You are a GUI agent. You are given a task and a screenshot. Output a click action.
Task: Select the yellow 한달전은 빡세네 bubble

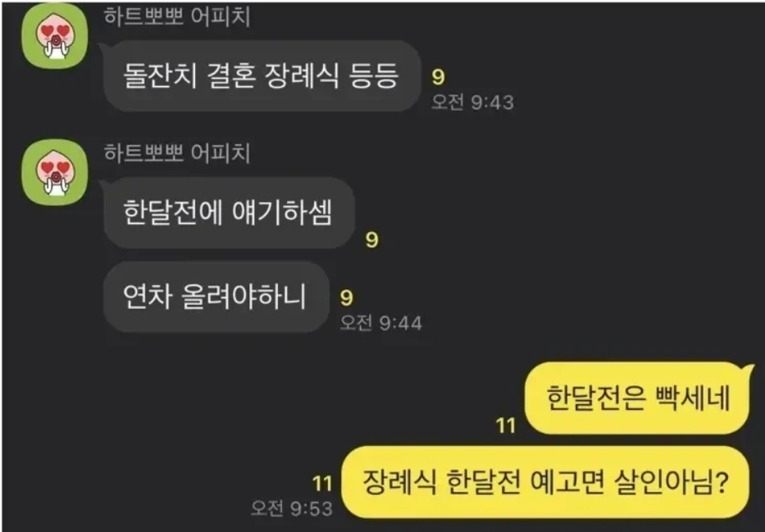tap(637, 398)
